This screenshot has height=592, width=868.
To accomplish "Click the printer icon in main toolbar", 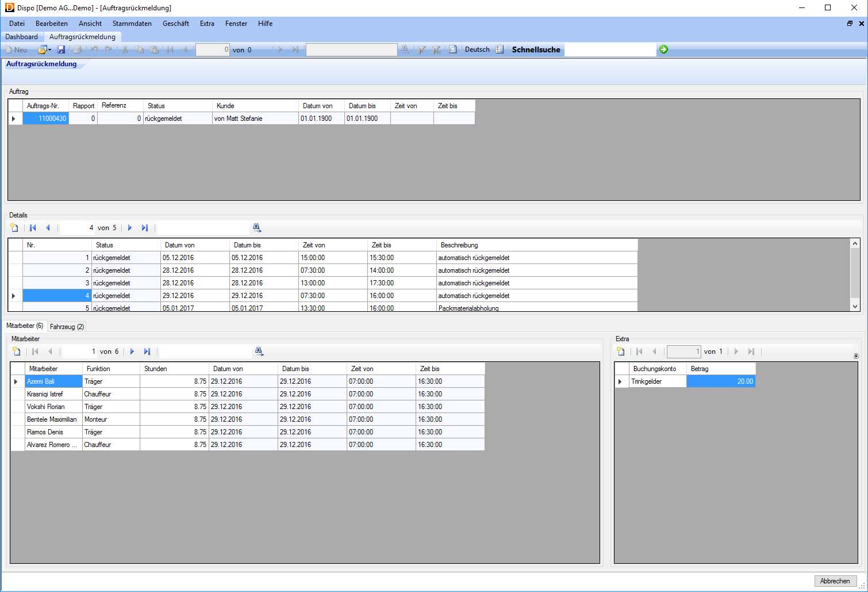I will pos(77,50).
